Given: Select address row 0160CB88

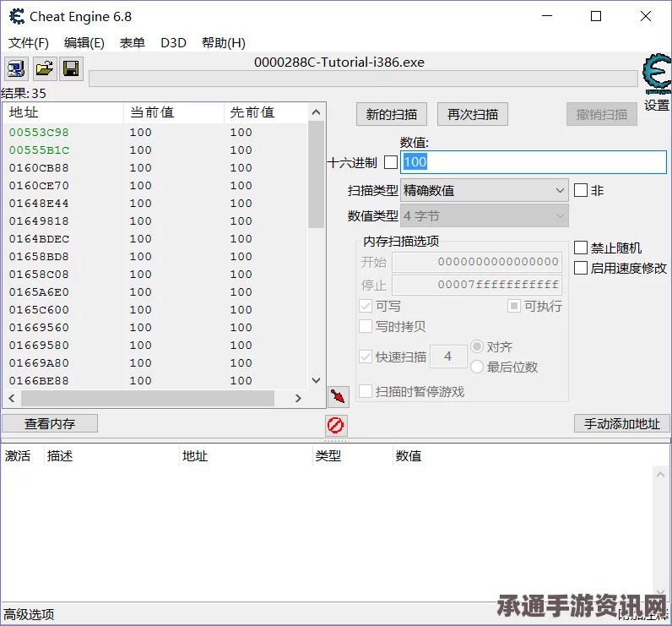Looking at the screenshot, I should pyautogui.click(x=155, y=167).
